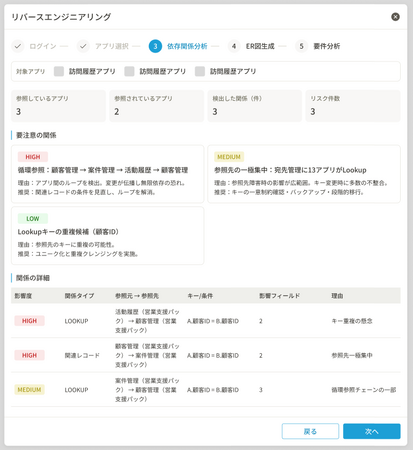Click the 関連レコード relation type cell
Image resolution: width=414 pixels, height=450 pixels.
pos(82,355)
